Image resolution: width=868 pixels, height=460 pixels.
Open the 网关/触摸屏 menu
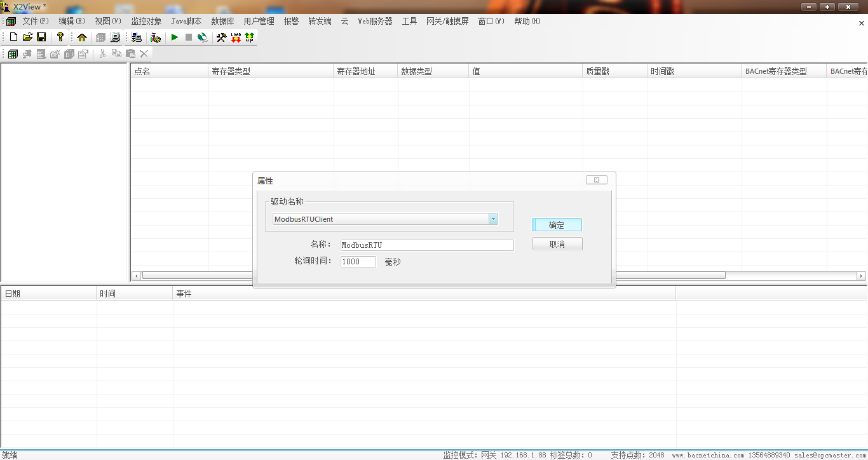[x=447, y=21]
